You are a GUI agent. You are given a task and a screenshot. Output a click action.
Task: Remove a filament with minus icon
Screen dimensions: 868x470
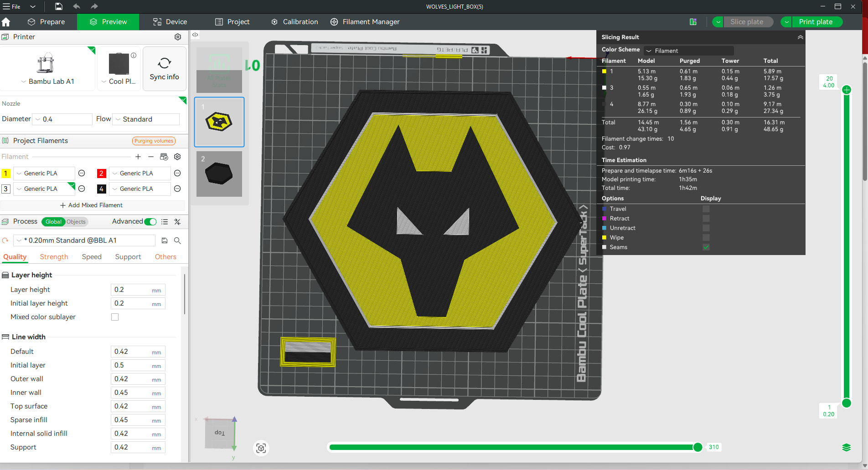click(151, 157)
